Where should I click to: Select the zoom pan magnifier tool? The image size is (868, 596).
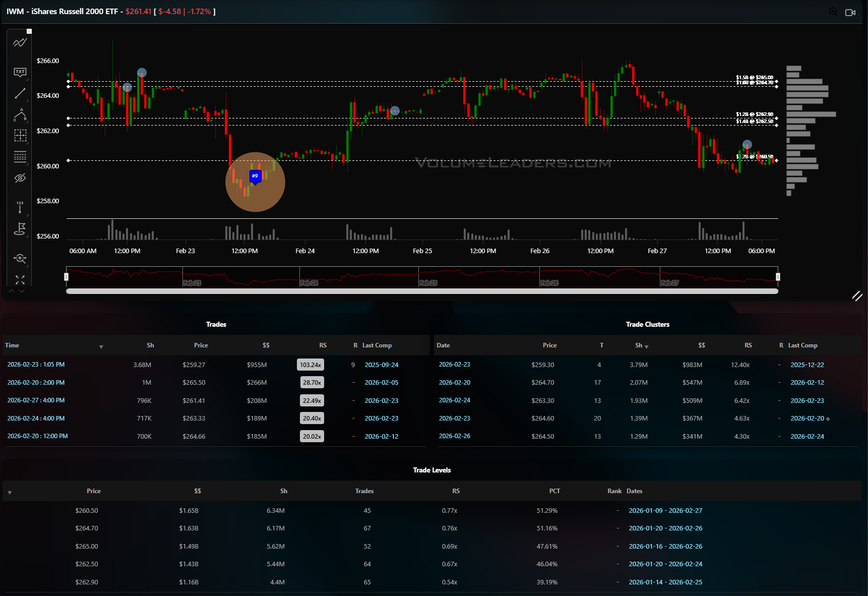[x=20, y=258]
